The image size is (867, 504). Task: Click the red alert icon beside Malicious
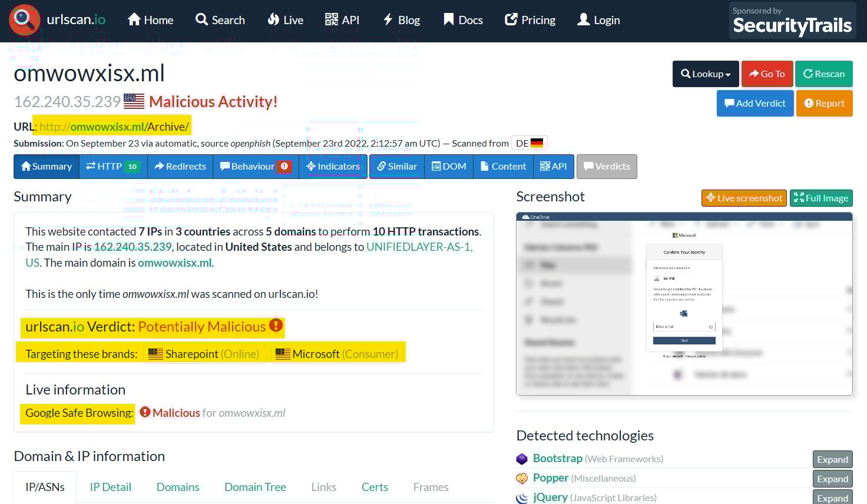145,412
